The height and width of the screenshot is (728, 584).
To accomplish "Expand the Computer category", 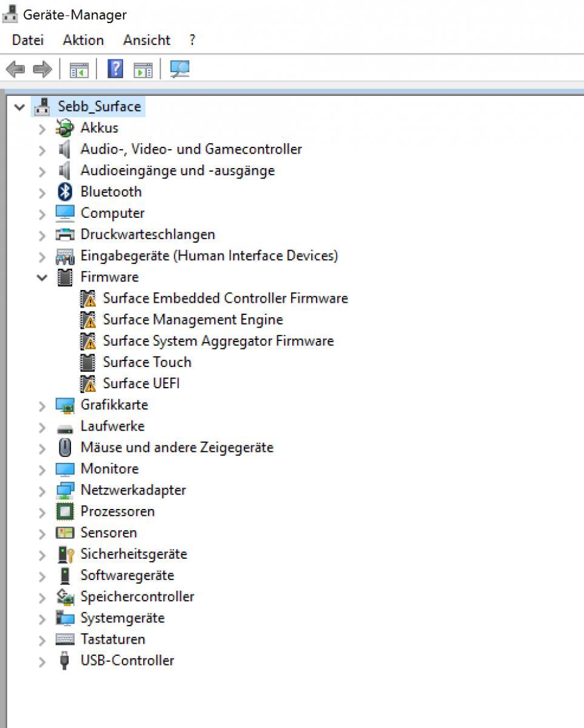I will point(42,214).
